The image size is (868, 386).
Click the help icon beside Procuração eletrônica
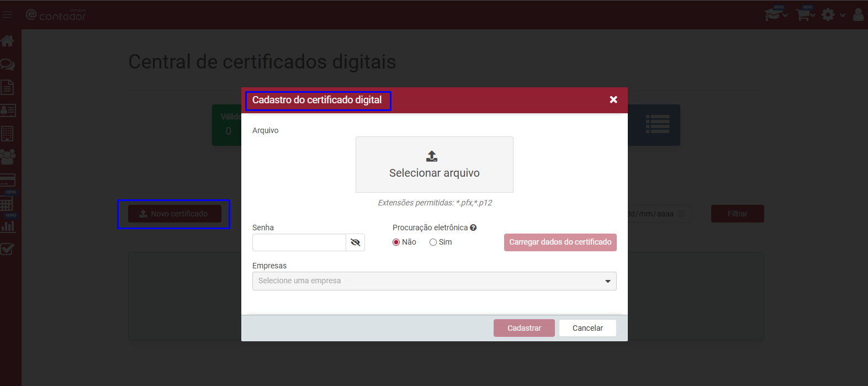point(473,228)
